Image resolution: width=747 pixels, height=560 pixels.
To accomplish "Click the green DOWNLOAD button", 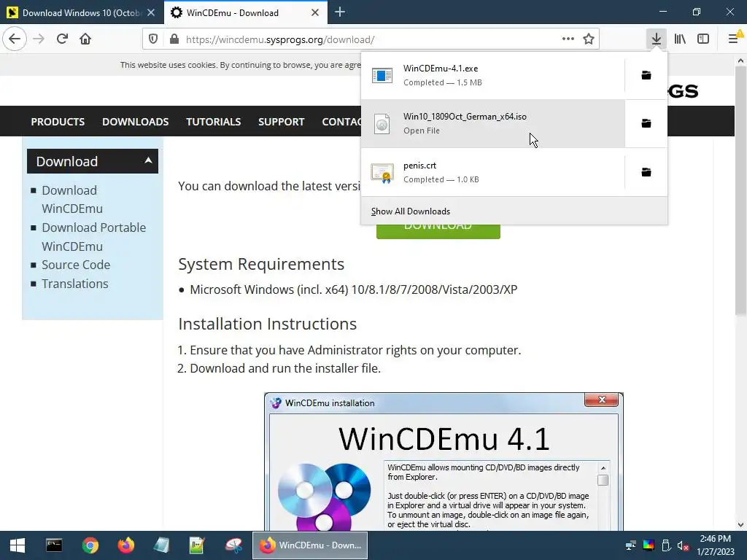I will pyautogui.click(x=438, y=231).
